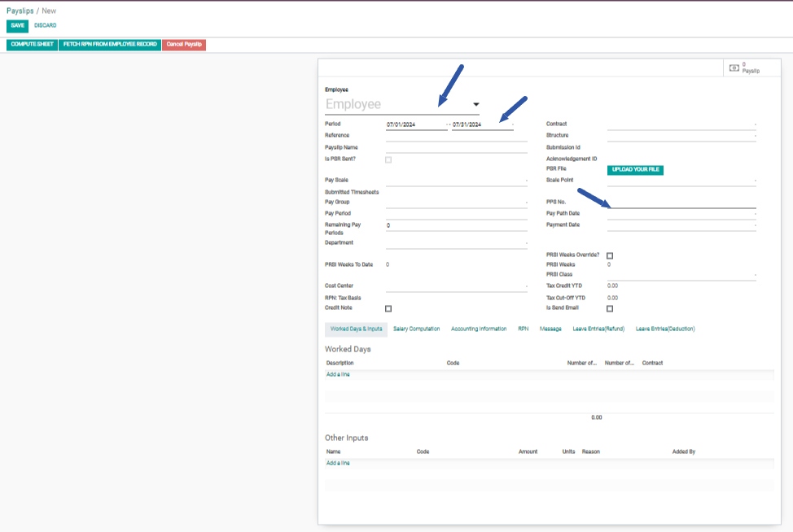
Task: Enable the PRSI Weeks Override checkbox
Action: [610, 255]
